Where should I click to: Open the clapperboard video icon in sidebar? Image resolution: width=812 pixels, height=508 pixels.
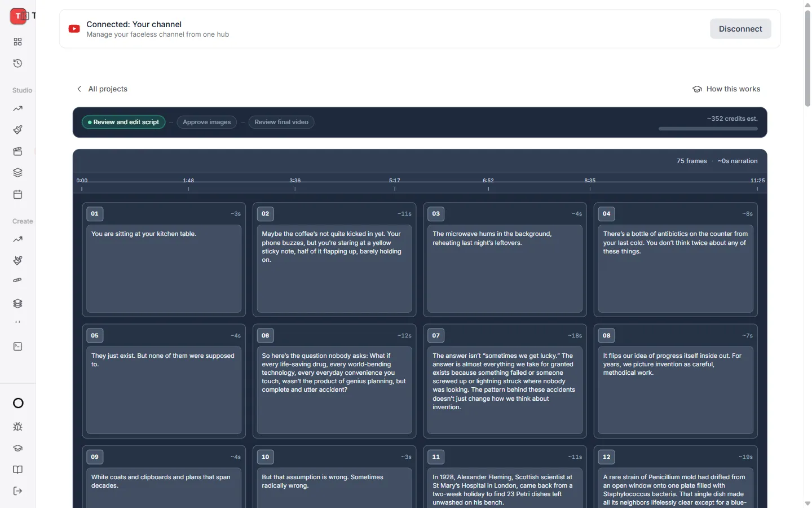click(x=17, y=151)
